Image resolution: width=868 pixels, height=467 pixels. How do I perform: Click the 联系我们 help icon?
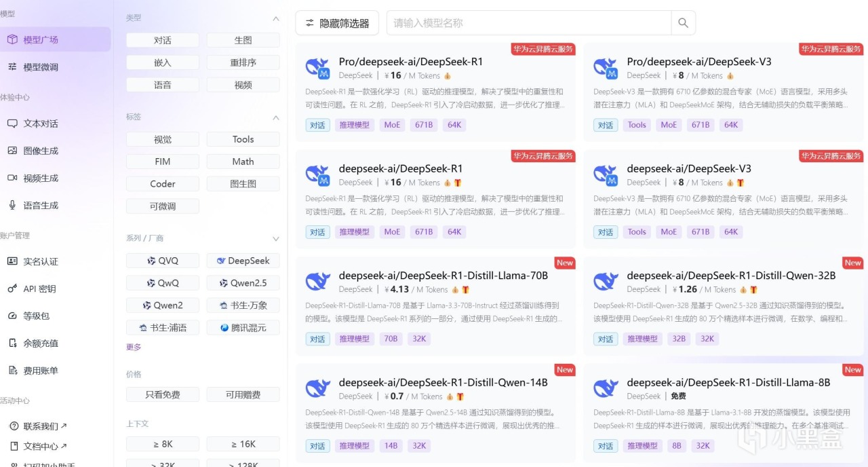coord(13,426)
